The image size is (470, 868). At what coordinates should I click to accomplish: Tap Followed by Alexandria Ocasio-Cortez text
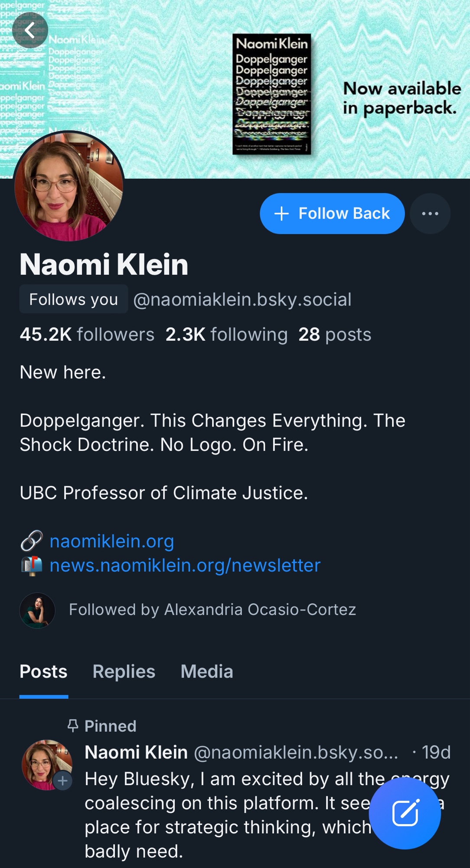[212, 610]
